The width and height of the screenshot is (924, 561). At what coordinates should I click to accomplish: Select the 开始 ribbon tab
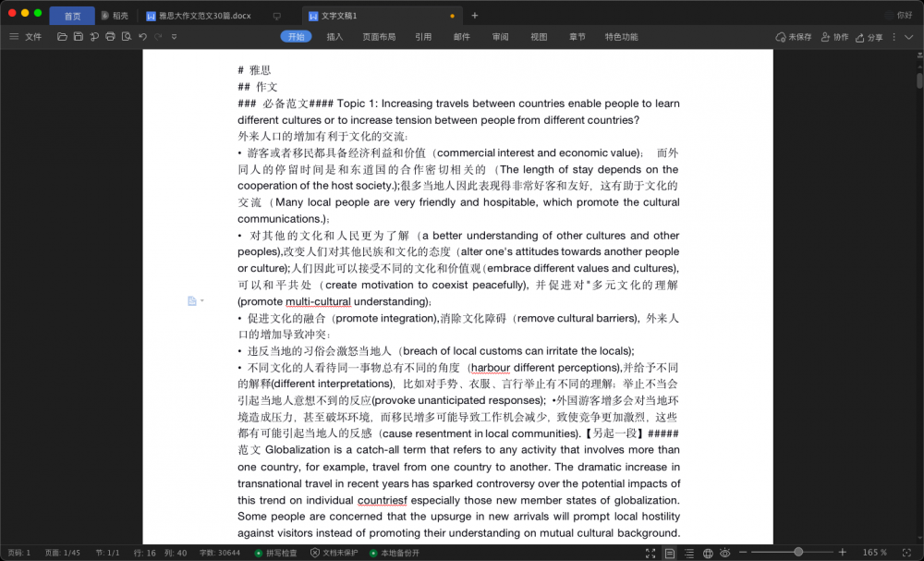pos(296,37)
